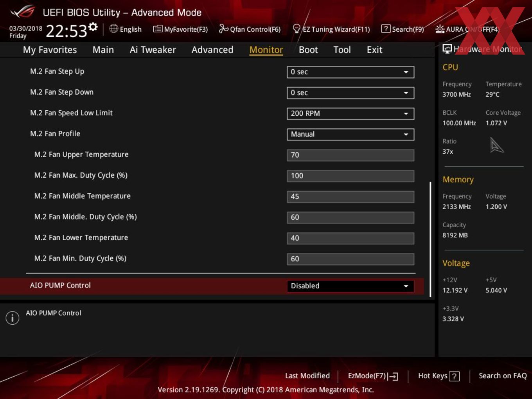Click the Hardware Monitor icon
Image resolution: width=532 pixels, height=399 pixels.
447,49
